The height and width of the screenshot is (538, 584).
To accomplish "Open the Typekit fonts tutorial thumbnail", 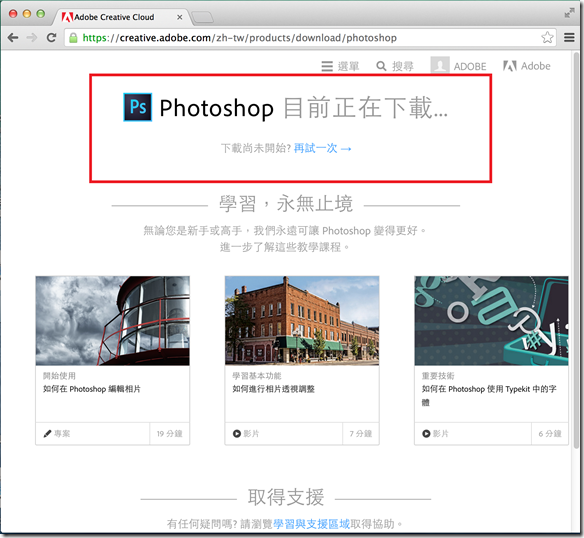I will pos(491,320).
